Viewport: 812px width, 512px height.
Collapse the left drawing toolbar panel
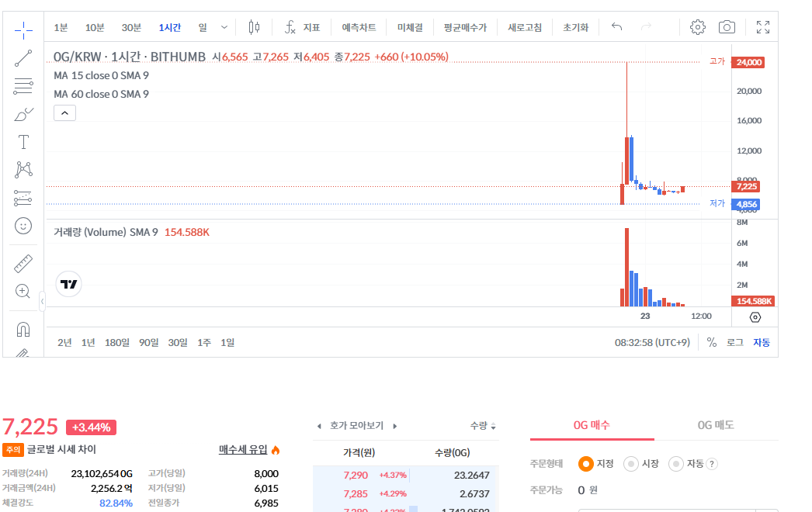click(42, 301)
